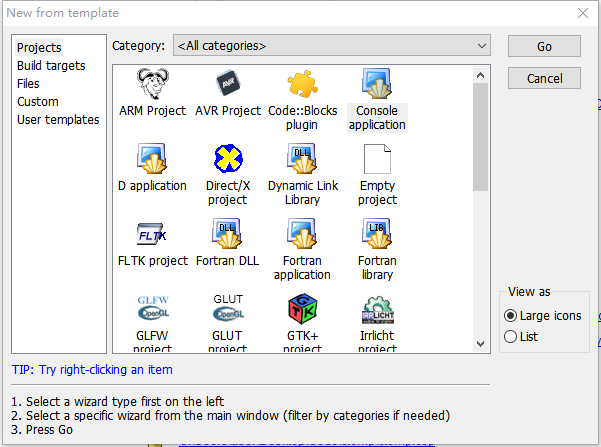Click the template list scroll-down arrow
The width and height of the screenshot is (601, 447).
481,343
